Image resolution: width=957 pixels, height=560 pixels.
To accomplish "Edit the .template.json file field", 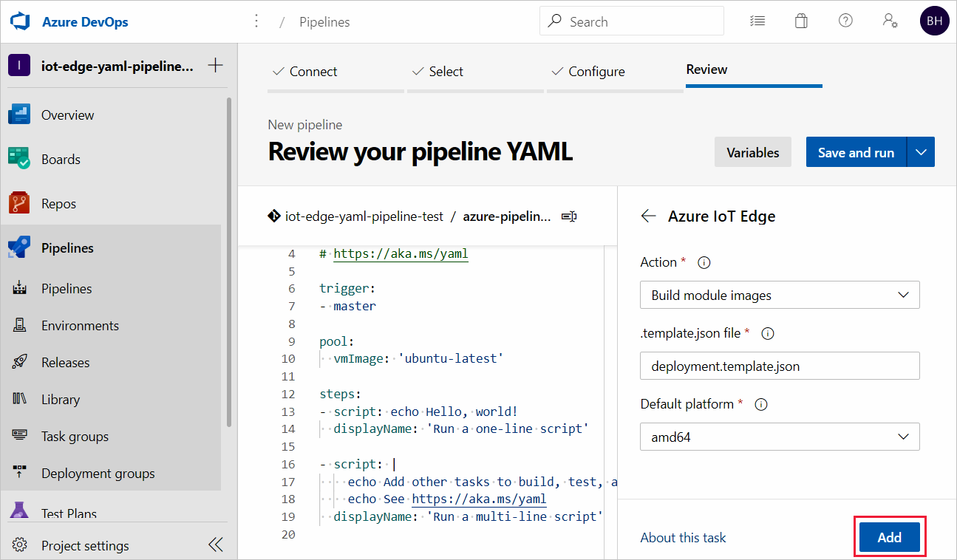I will point(780,366).
